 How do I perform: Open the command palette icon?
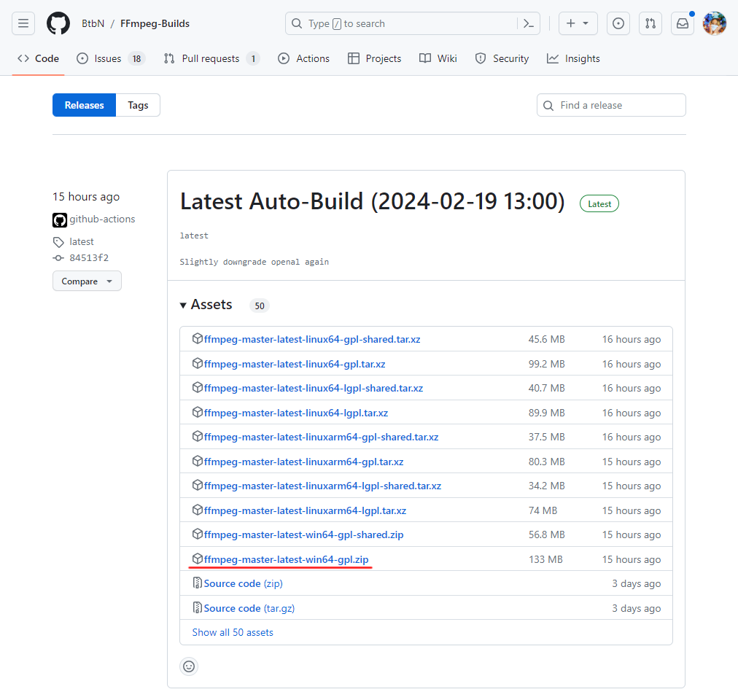point(529,23)
